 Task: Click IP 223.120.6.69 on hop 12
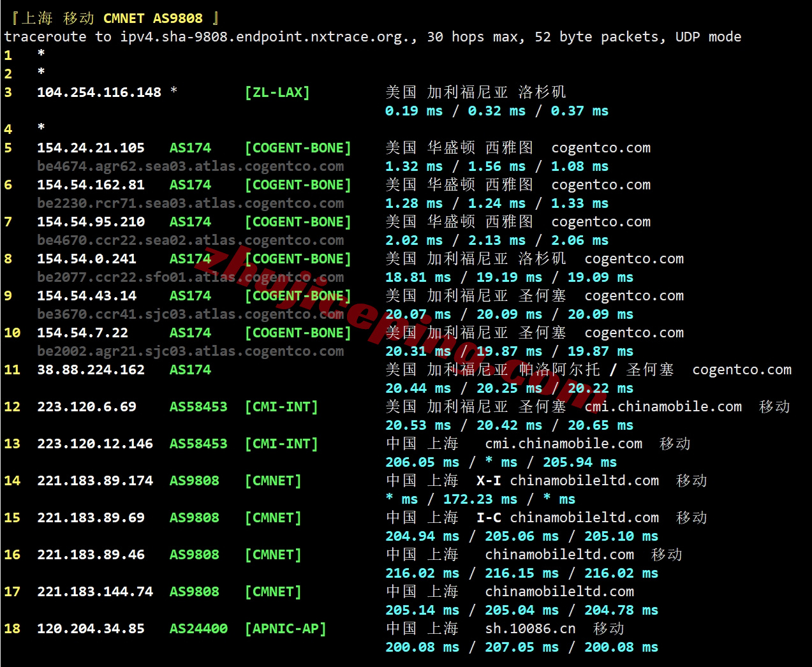coord(87,407)
